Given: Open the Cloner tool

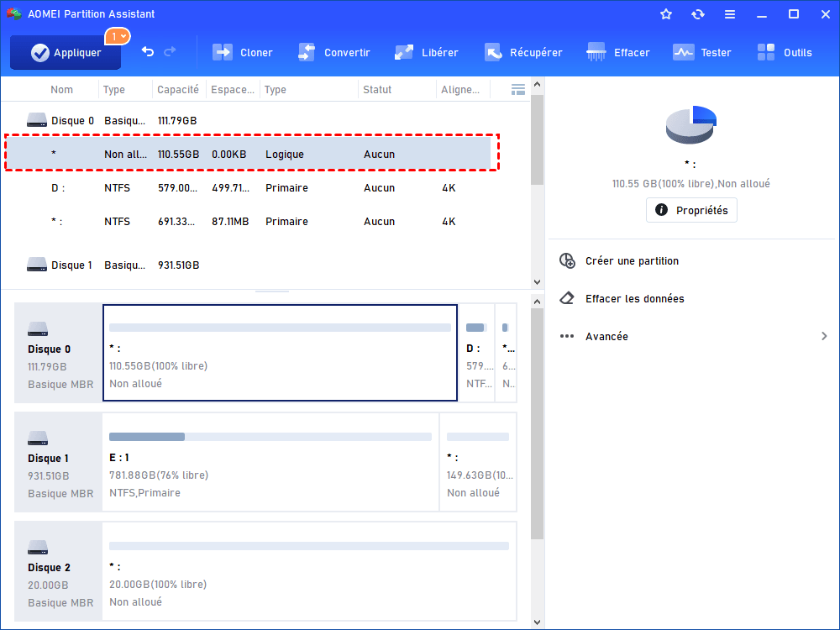Looking at the screenshot, I should click(x=243, y=52).
